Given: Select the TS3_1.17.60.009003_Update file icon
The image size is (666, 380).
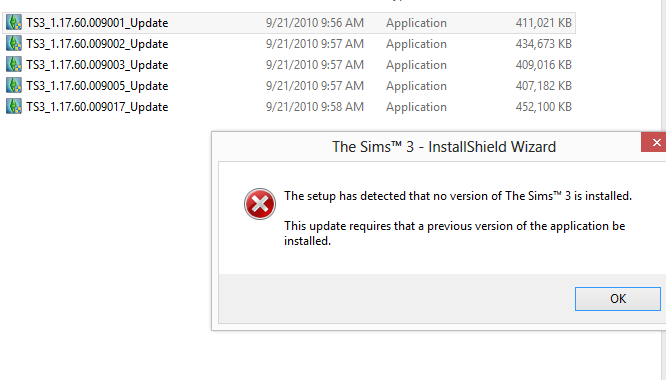Looking at the screenshot, I should (x=14, y=65).
